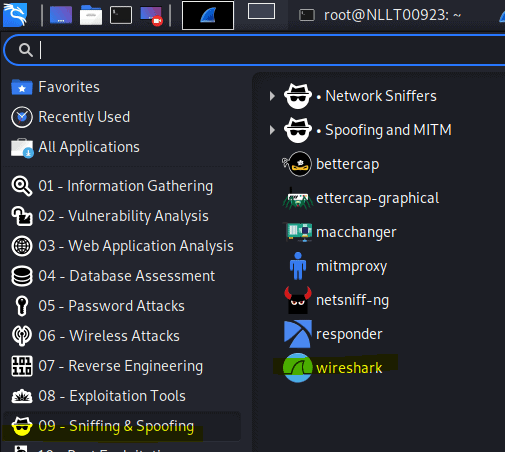
Task: Click the Sniffing & Spoofing spy icon
Action: tap(22, 426)
